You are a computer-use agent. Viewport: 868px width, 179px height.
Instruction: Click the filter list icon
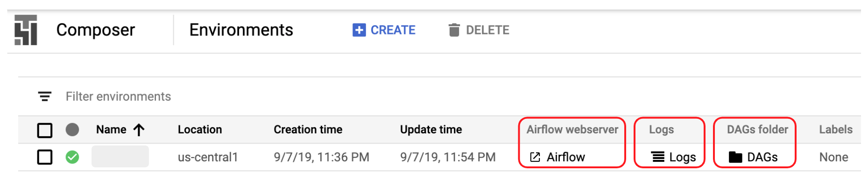[x=45, y=96]
